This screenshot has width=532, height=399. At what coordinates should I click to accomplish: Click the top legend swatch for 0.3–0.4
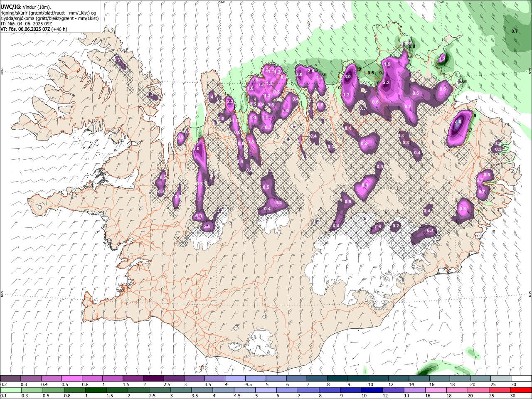[31, 379]
